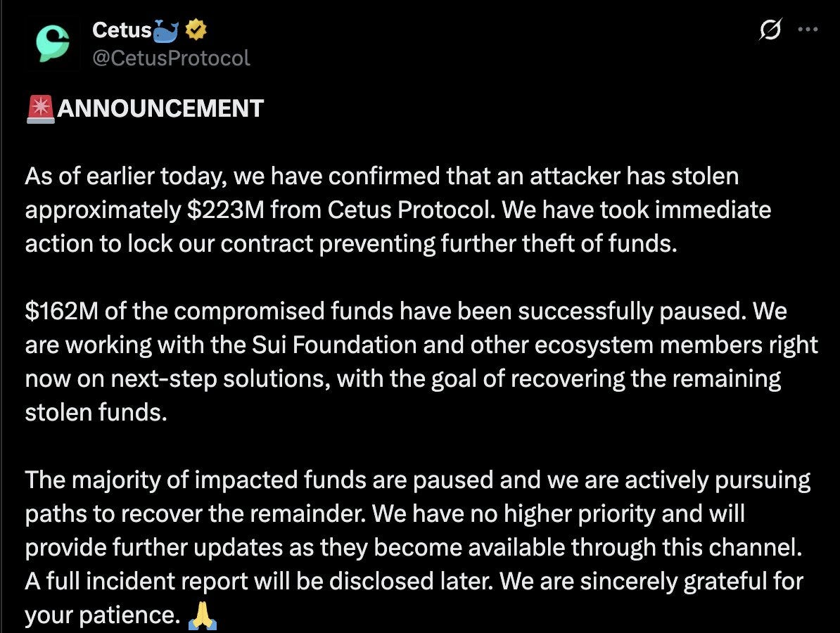The height and width of the screenshot is (633, 840).
Task: Click the ANNOUNCEMENT heading text
Action: pos(160,108)
